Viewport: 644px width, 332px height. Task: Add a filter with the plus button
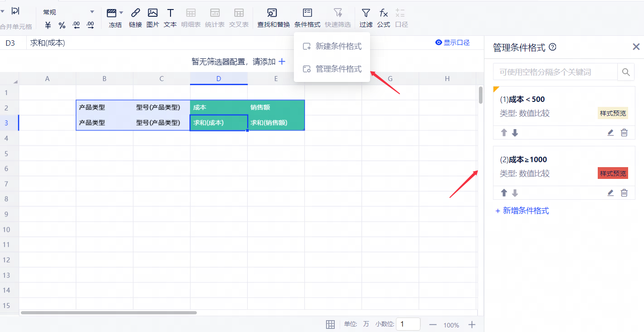pyautogui.click(x=282, y=61)
